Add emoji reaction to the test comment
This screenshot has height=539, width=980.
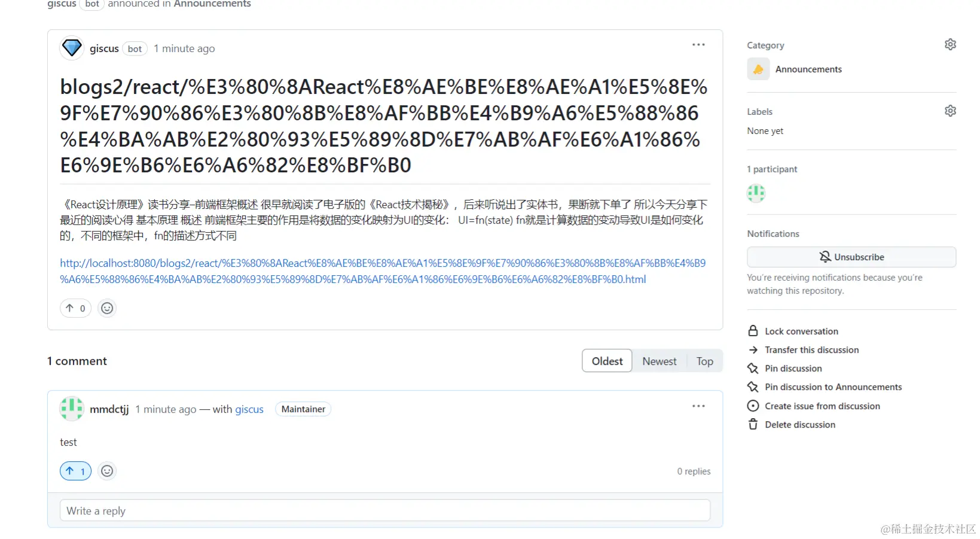click(107, 471)
